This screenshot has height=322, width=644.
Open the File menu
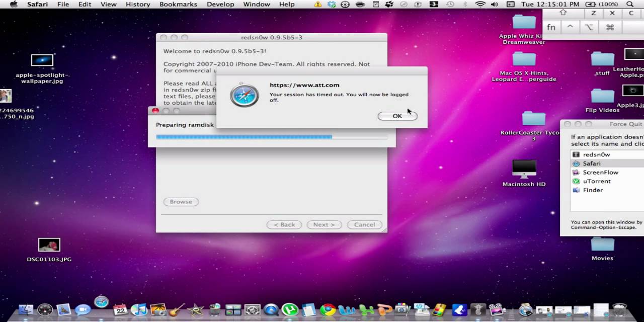tap(63, 4)
